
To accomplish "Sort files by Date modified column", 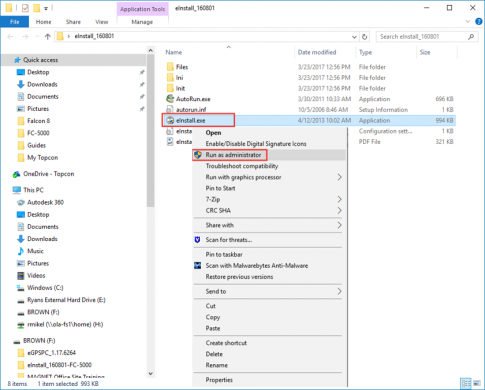I will click(x=317, y=52).
